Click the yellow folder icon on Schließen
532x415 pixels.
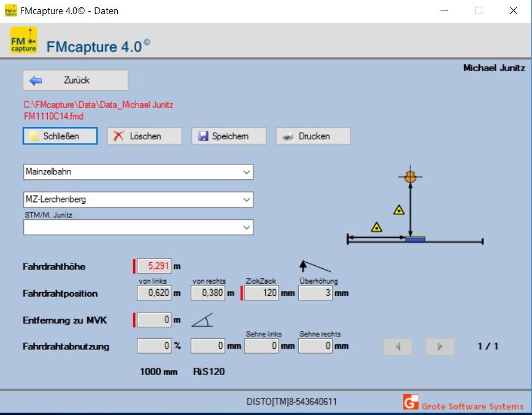point(34,136)
